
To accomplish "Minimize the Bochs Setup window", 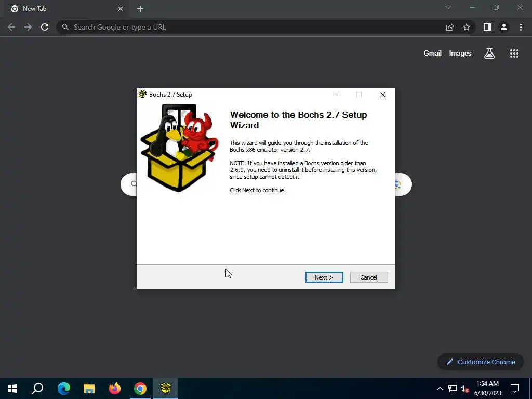I will (336, 95).
